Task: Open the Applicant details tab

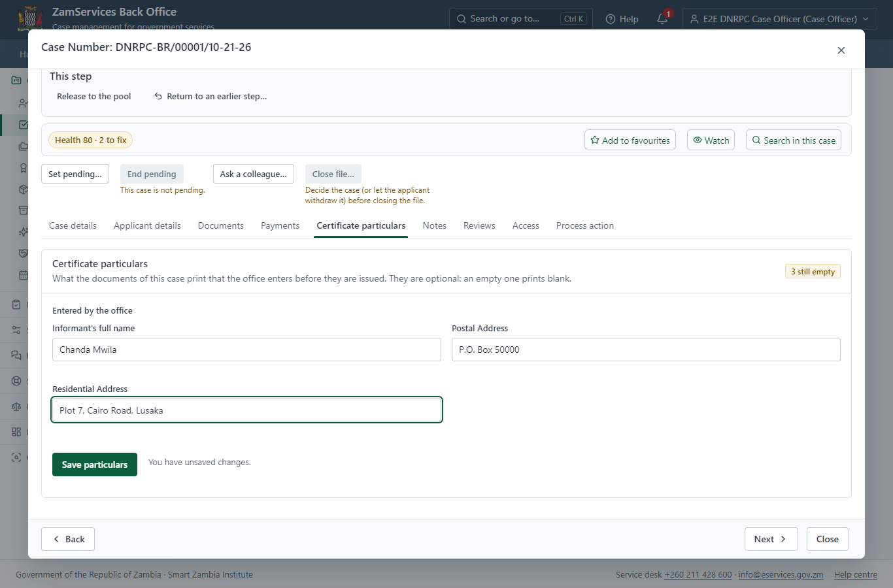Action: pos(147,225)
